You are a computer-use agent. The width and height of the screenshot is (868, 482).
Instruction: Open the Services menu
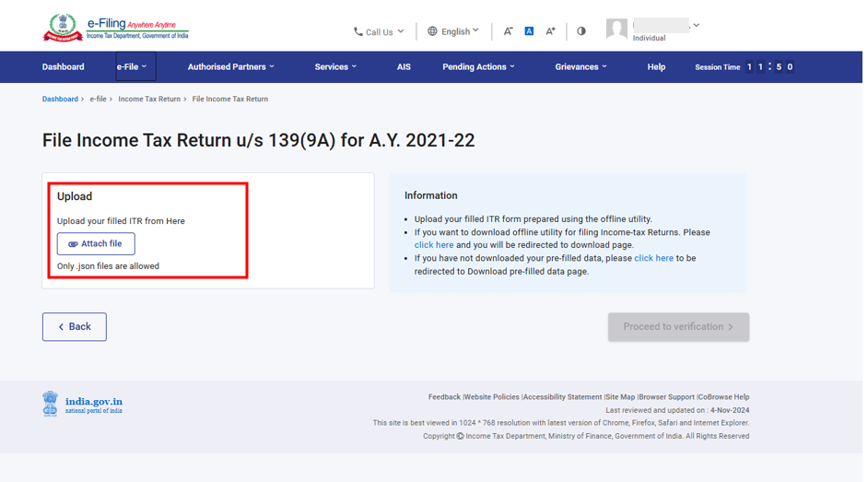[x=334, y=67]
